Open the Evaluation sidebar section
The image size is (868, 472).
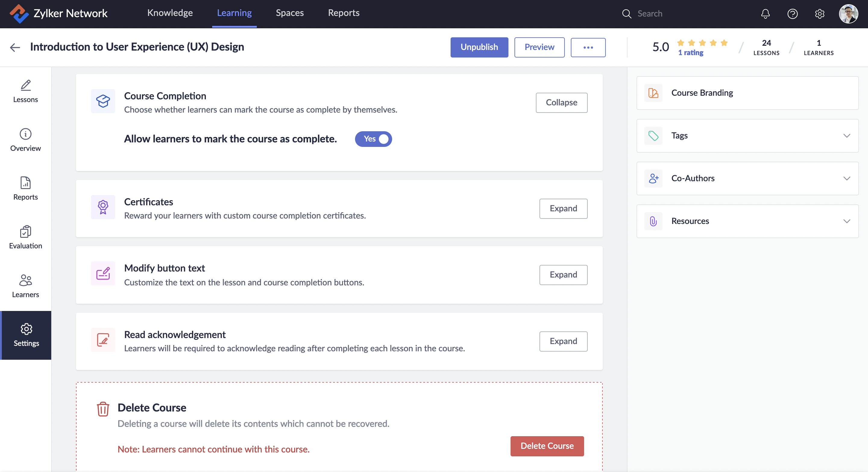click(x=25, y=237)
